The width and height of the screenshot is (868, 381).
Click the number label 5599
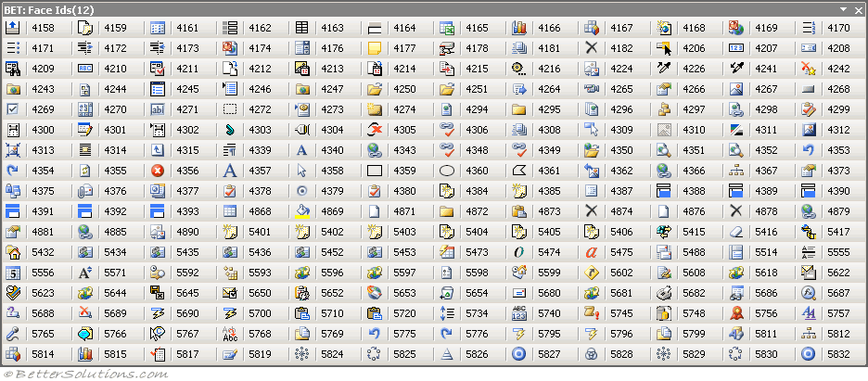point(549,273)
